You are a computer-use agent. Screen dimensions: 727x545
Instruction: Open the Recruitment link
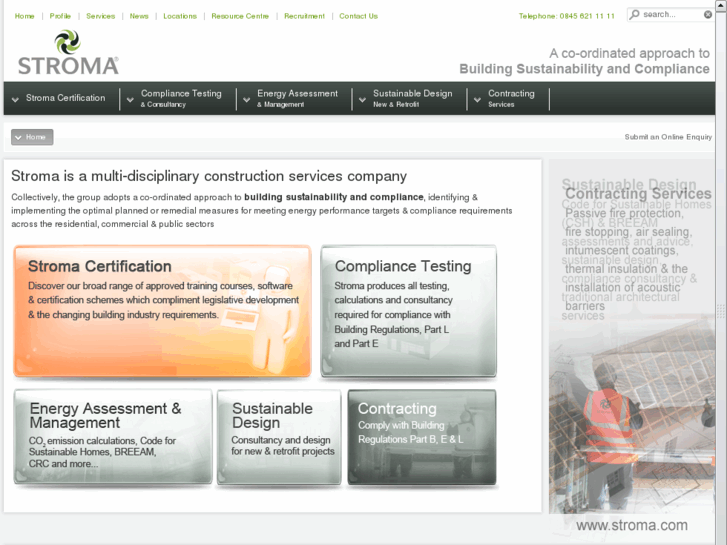(305, 16)
